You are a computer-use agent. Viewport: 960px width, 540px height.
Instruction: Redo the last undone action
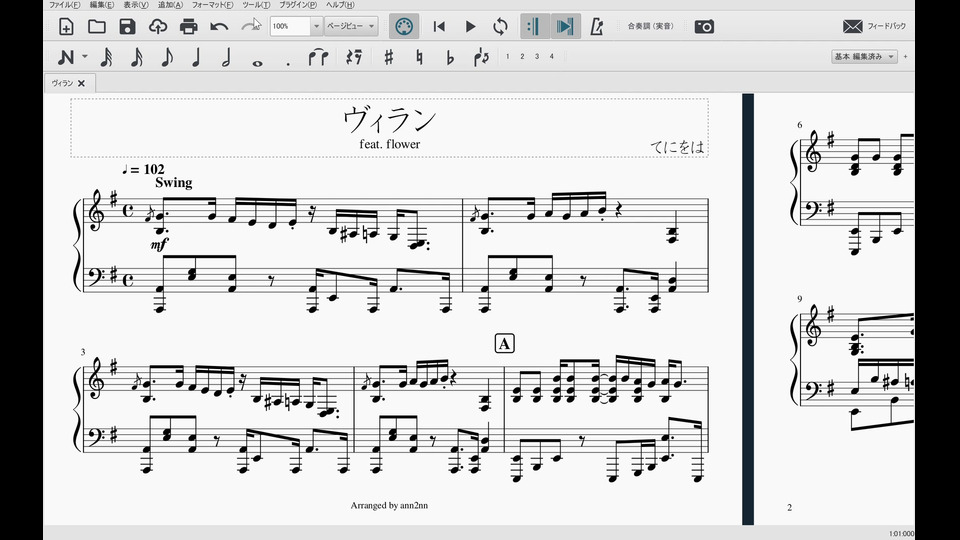click(x=251, y=26)
